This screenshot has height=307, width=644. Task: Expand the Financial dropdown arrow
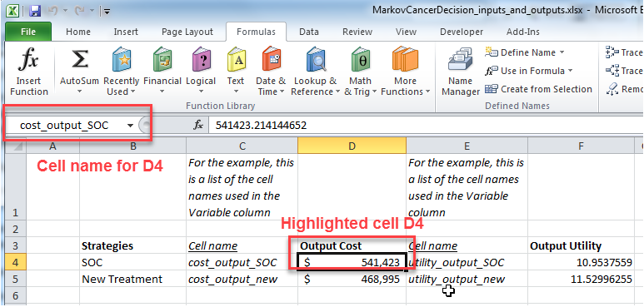click(x=162, y=92)
